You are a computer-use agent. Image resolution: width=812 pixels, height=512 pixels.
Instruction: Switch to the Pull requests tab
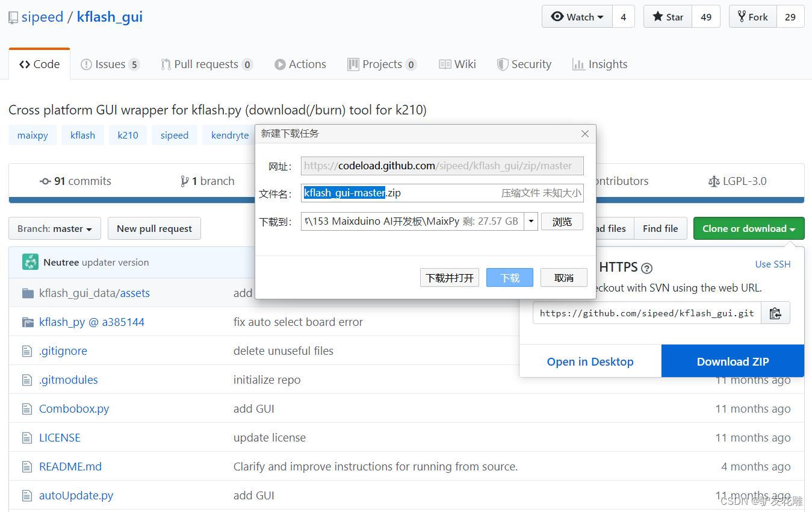[x=206, y=64]
